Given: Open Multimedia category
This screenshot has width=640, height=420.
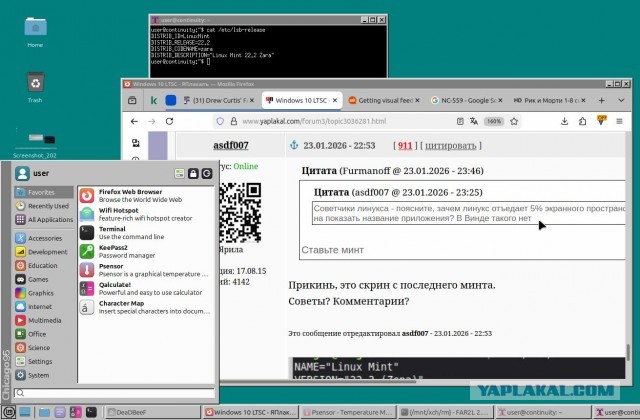Looking at the screenshot, I should coord(44,320).
